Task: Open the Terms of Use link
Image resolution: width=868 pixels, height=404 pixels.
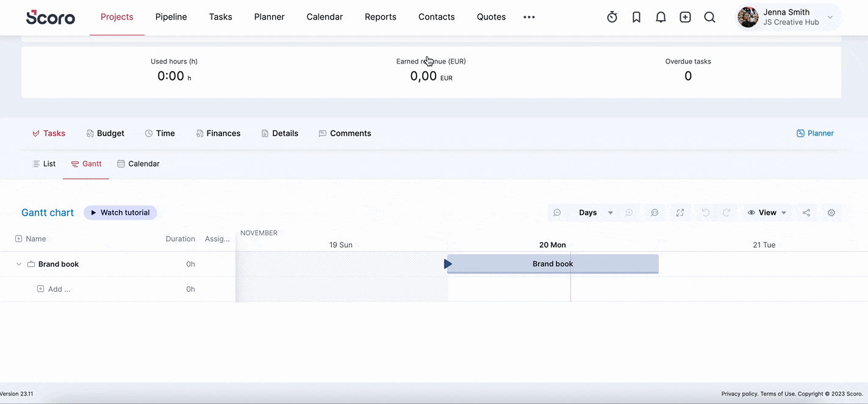Action: (778, 394)
